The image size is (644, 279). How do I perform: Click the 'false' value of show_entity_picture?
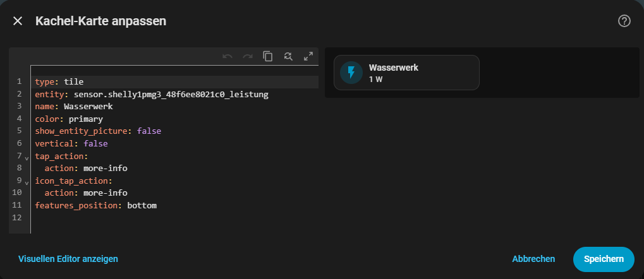pyautogui.click(x=149, y=131)
